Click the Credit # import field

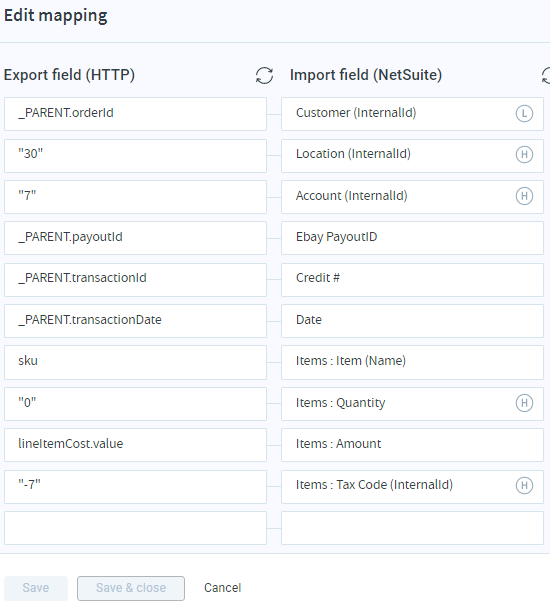(412, 280)
